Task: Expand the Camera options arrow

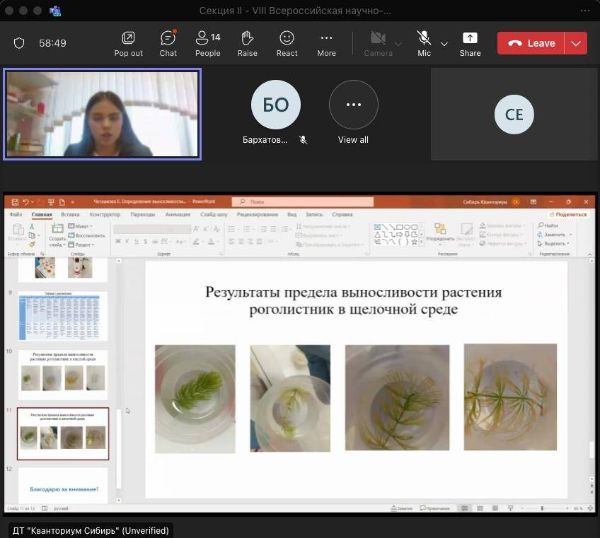Action: pyautogui.click(x=399, y=44)
